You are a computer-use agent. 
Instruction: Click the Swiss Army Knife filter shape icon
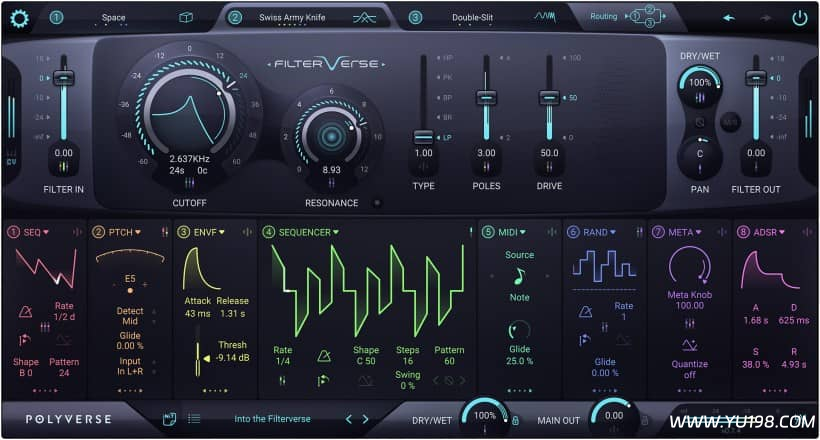(x=364, y=18)
